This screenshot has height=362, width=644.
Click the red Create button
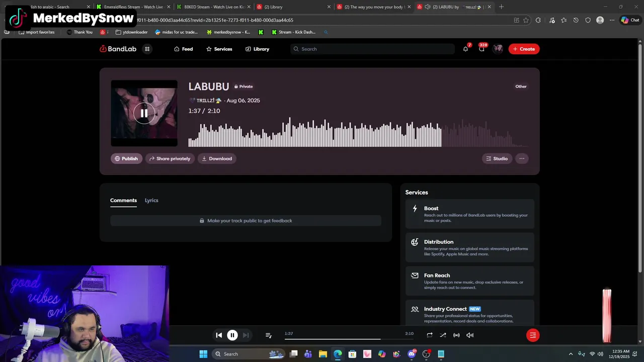[524, 49]
